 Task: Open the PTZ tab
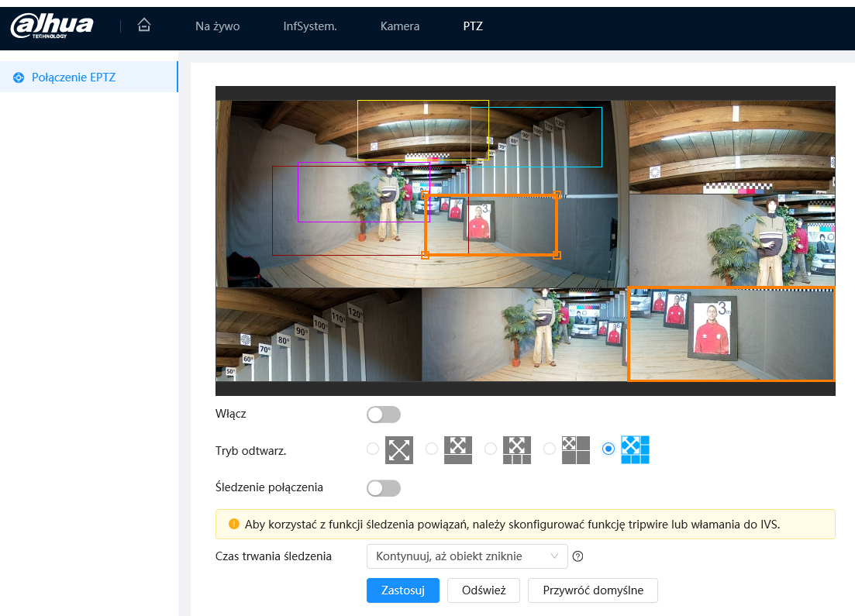[x=473, y=26]
